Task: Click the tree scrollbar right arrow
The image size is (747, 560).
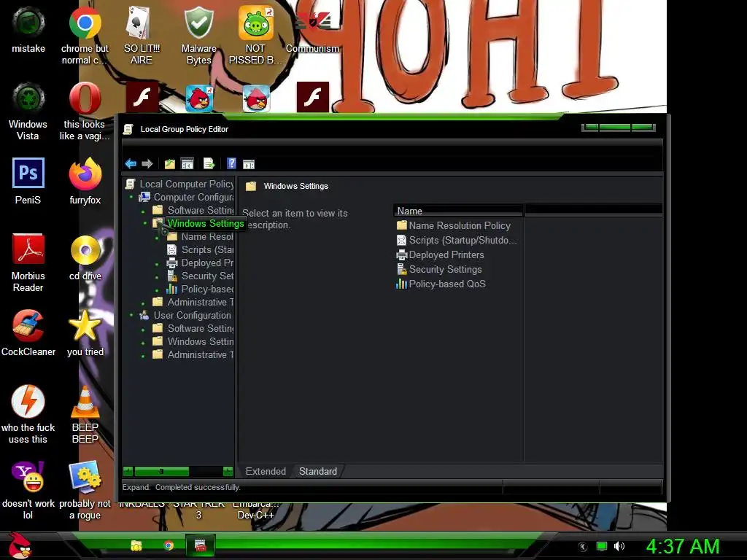Action: [228, 472]
